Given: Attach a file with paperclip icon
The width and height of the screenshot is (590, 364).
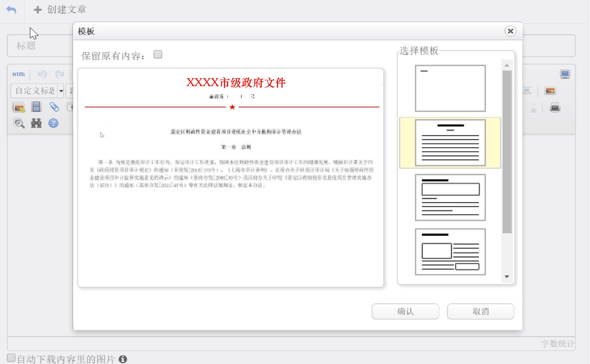Looking at the screenshot, I should (x=54, y=107).
